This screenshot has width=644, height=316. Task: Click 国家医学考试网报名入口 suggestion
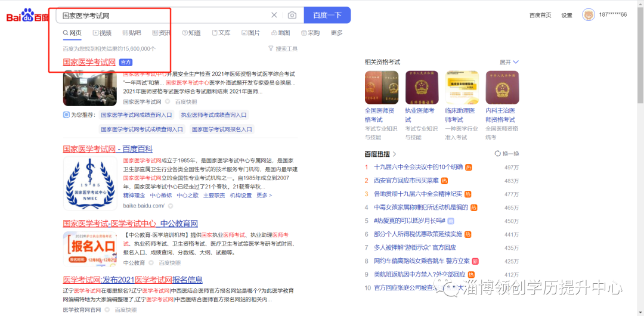tap(222, 129)
